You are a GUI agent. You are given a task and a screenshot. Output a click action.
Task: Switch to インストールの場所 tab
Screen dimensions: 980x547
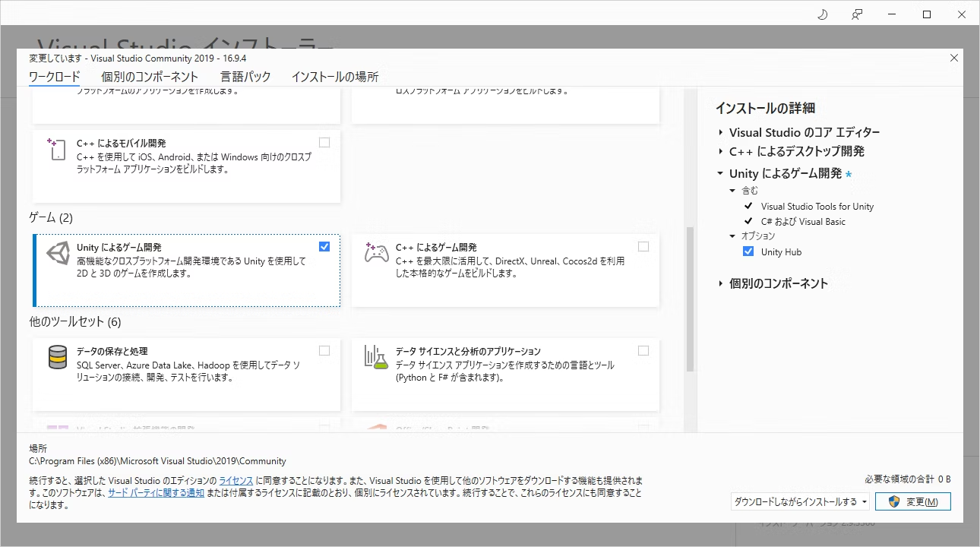(x=335, y=77)
